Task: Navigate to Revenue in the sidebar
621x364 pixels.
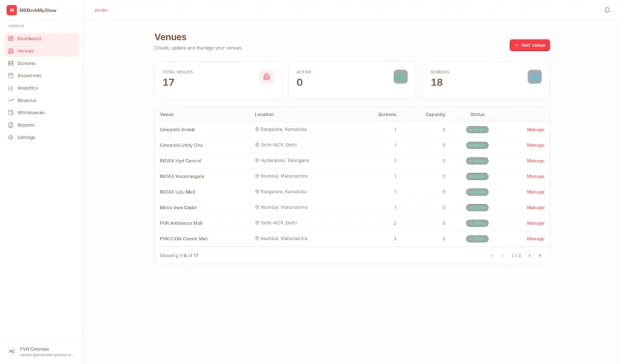Action: pyautogui.click(x=42, y=100)
